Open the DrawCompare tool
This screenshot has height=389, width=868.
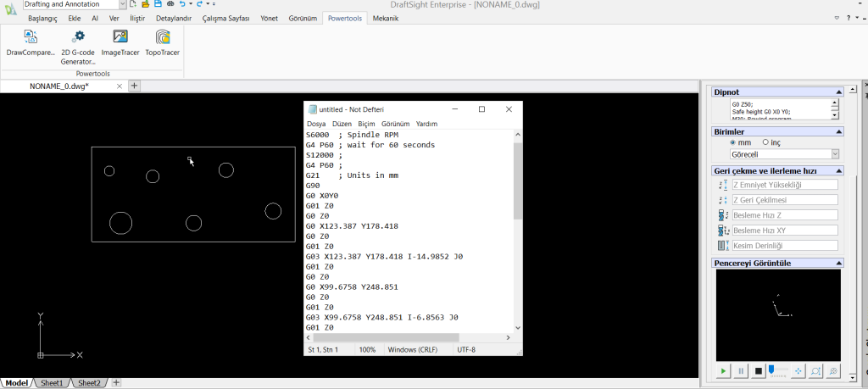point(31,42)
